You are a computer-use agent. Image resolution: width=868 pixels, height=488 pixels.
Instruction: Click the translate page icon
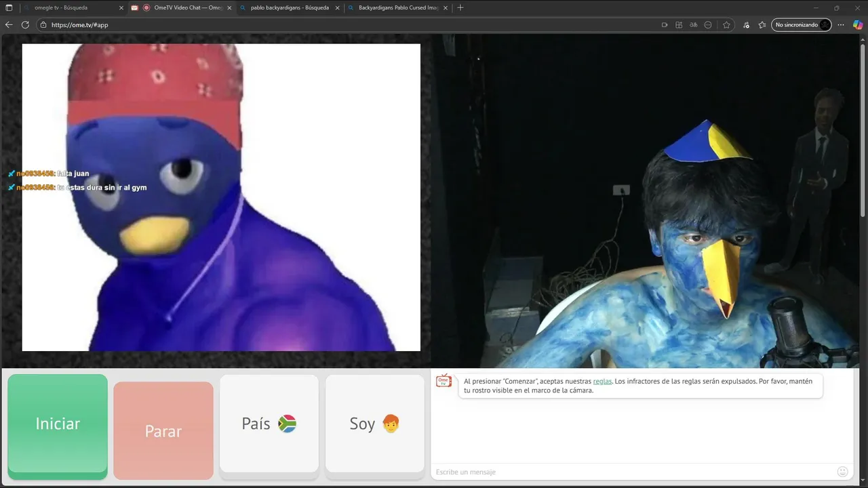tap(693, 24)
